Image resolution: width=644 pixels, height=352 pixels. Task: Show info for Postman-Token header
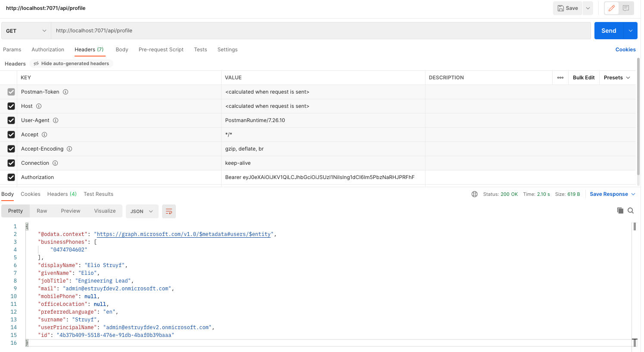pos(66,92)
